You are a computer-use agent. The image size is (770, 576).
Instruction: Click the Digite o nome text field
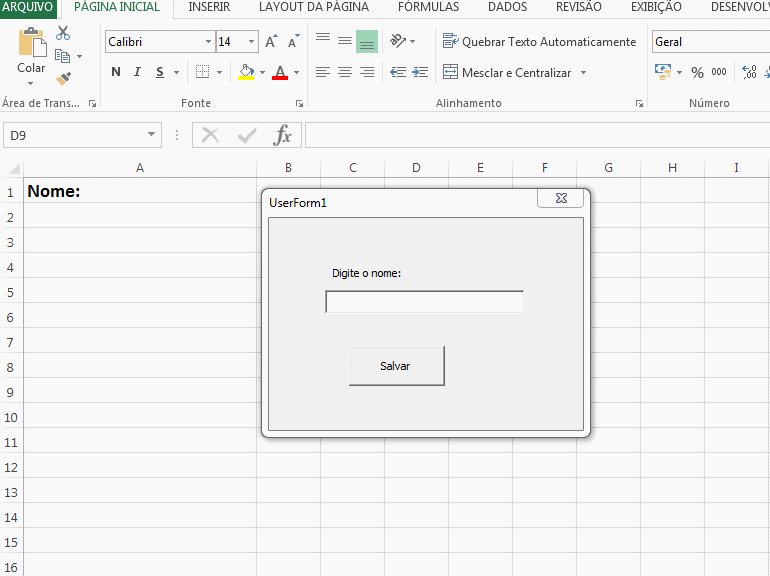pos(424,302)
